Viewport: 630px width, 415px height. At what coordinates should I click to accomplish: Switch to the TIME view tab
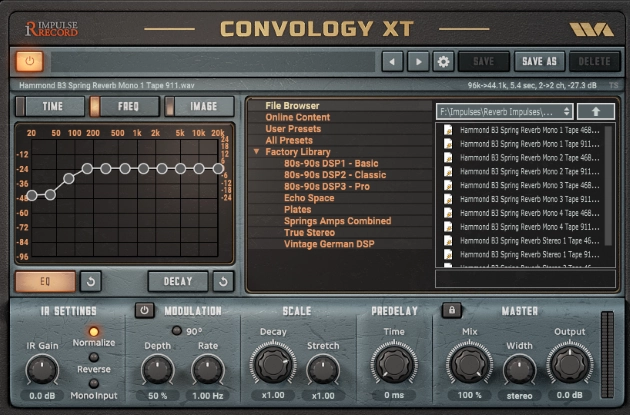click(x=50, y=106)
